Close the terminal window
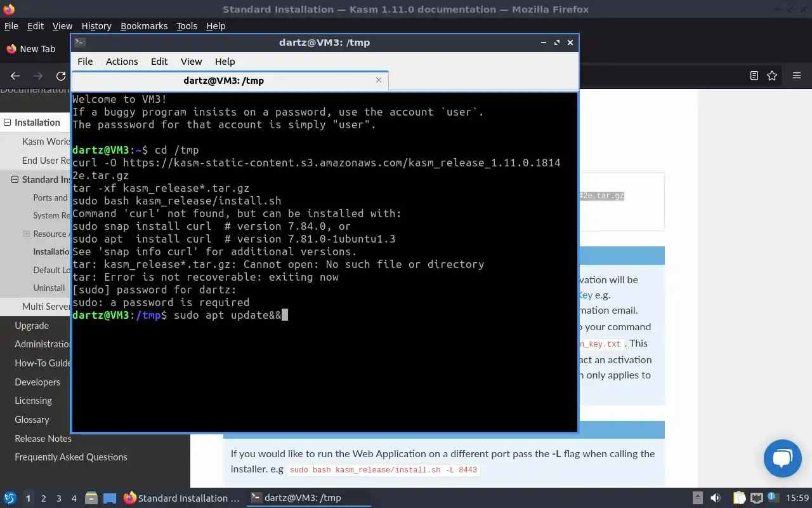Image resolution: width=812 pixels, height=508 pixels. pos(570,43)
